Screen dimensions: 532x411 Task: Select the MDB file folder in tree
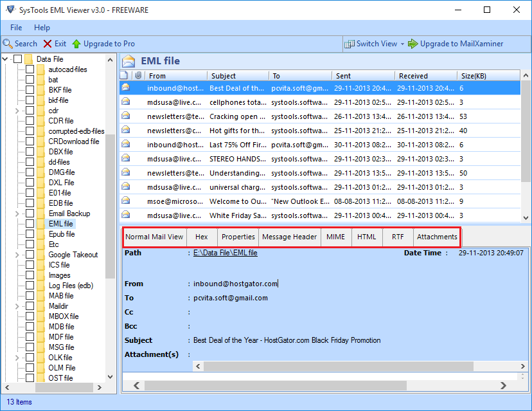click(62, 327)
